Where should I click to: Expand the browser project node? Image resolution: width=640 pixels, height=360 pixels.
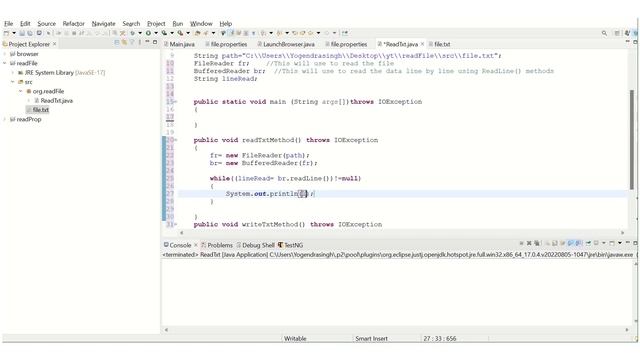pyautogui.click(x=5, y=54)
